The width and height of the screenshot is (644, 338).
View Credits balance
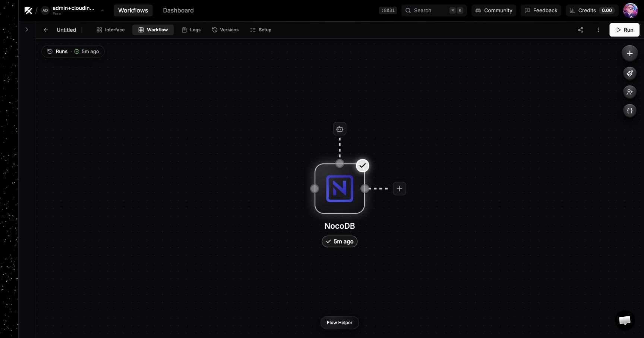tap(592, 10)
